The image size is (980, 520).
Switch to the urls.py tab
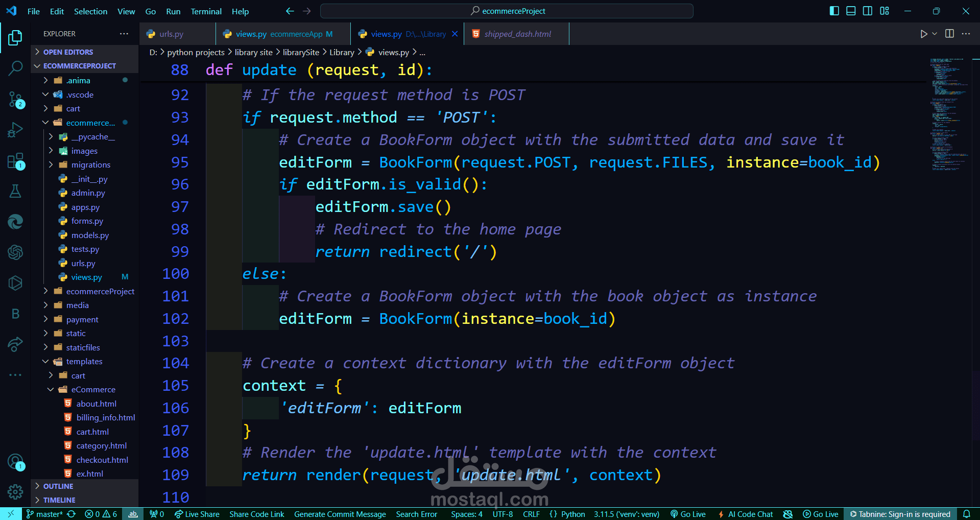click(x=177, y=34)
